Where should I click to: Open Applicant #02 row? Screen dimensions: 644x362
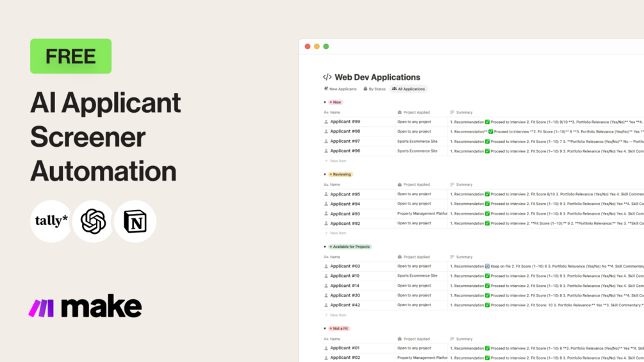tap(483, 358)
